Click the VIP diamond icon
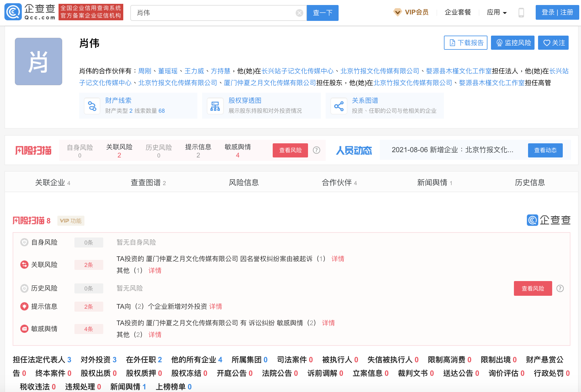 tap(397, 12)
